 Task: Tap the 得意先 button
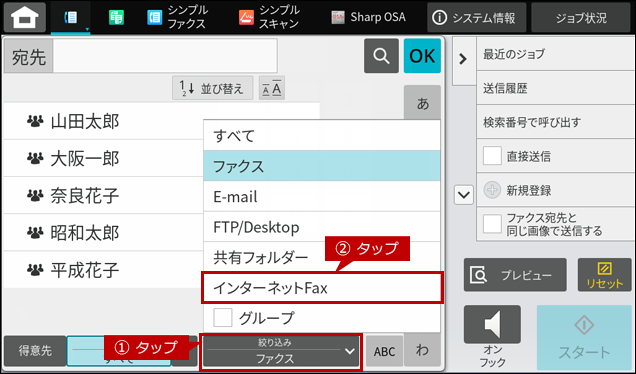click(x=35, y=351)
